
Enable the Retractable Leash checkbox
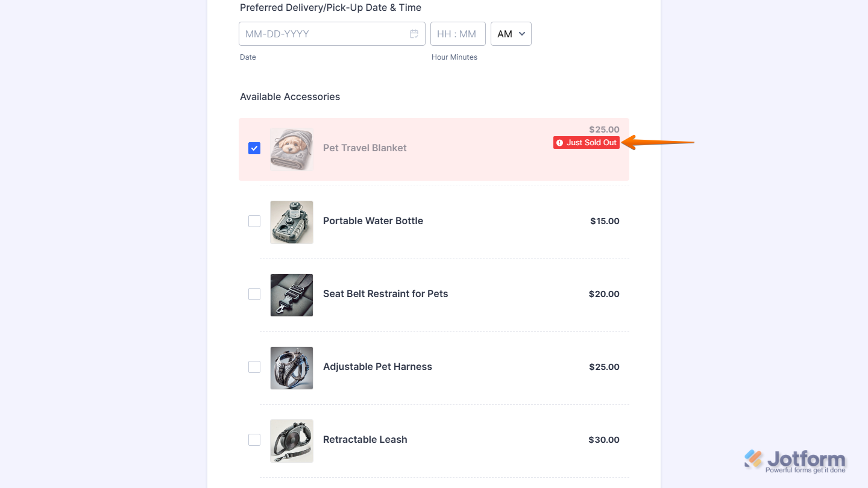(254, 440)
